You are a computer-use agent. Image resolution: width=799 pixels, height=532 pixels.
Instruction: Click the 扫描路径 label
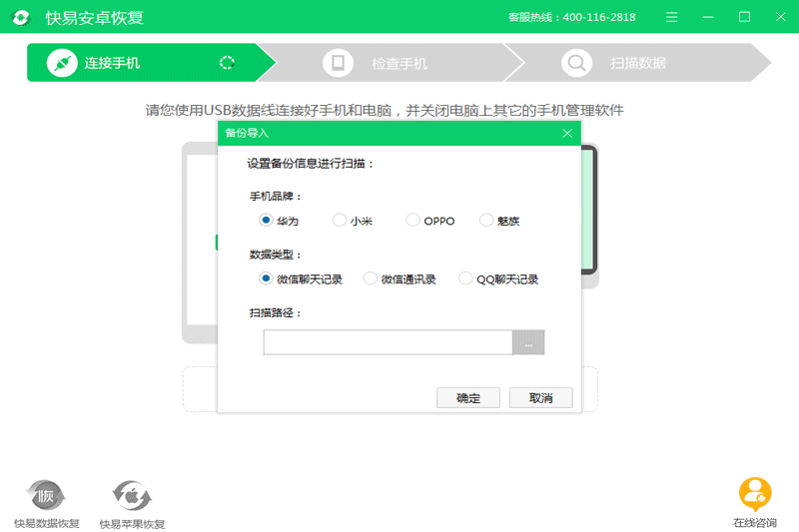tap(276, 313)
